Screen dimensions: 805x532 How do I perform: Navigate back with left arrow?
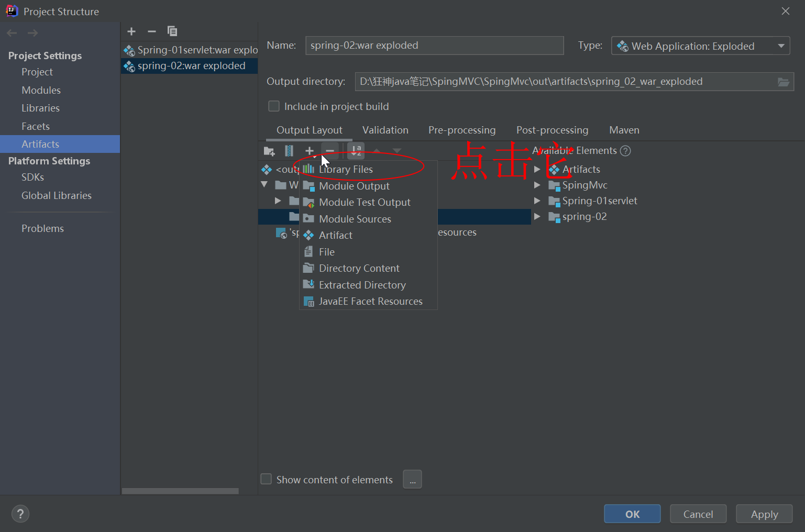pos(12,33)
